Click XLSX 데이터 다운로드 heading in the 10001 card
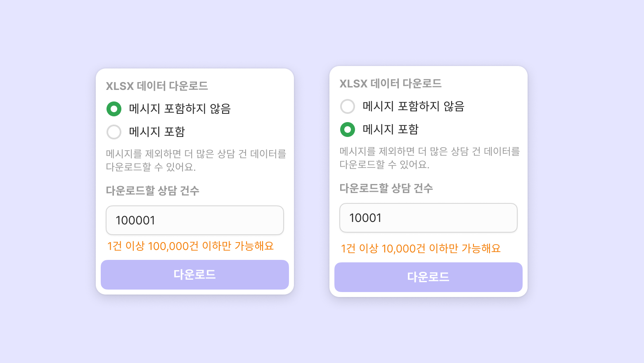Image resolution: width=644 pixels, height=363 pixels. [x=391, y=83]
